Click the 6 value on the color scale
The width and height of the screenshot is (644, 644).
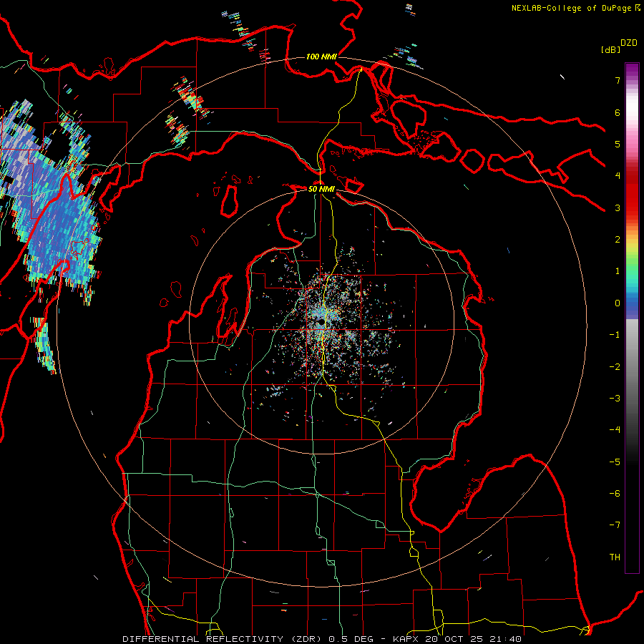tap(618, 112)
